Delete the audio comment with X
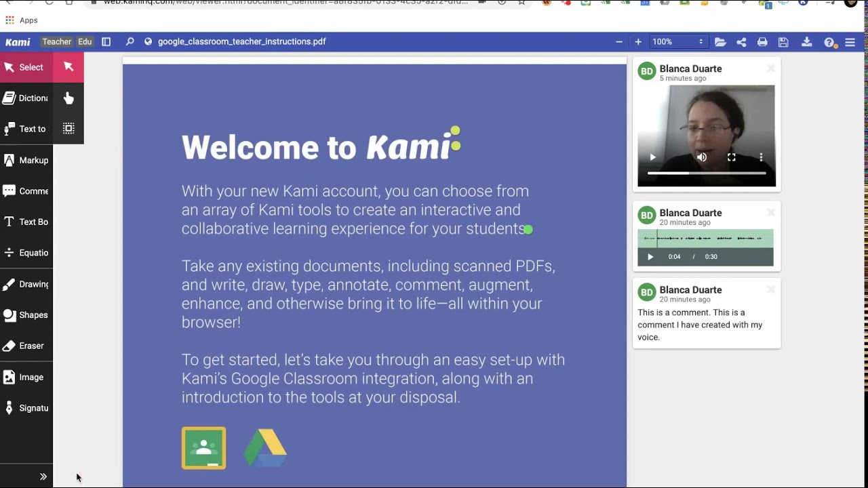868x488 pixels. point(770,213)
